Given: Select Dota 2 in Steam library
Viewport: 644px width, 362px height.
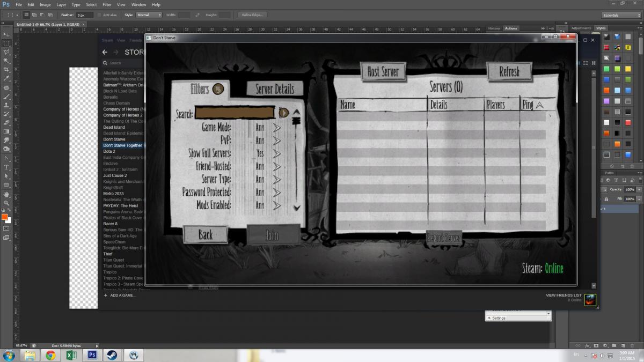Looking at the screenshot, I should pyautogui.click(x=109, y=151).
